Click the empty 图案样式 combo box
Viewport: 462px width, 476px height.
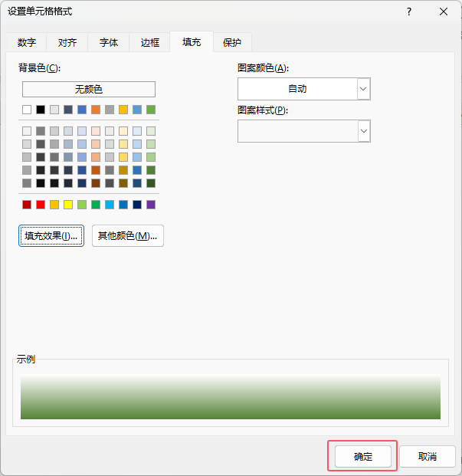304,131
